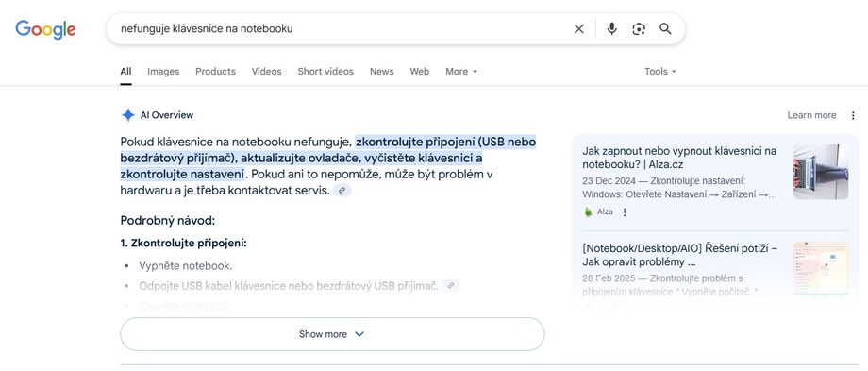Open the Tools dropdown
This screenshot has height=371, width=868.
coord(659,72)
